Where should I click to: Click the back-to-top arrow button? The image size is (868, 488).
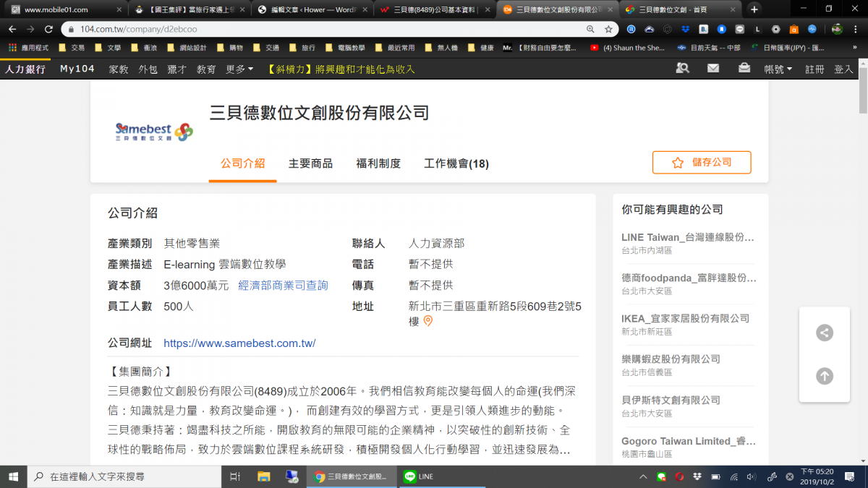tap(825, 376)
